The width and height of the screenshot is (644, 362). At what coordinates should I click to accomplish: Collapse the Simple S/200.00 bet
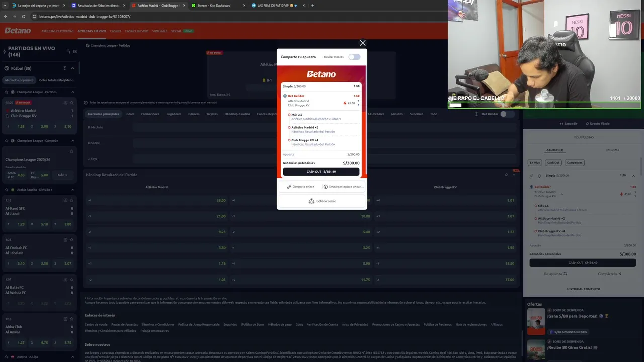[633, 176]
